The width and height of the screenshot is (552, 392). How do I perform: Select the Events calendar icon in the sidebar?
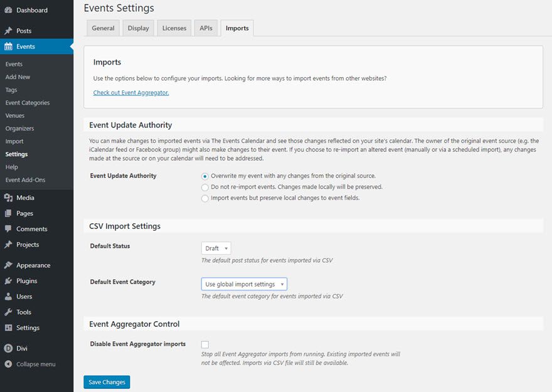click(9, 46)
